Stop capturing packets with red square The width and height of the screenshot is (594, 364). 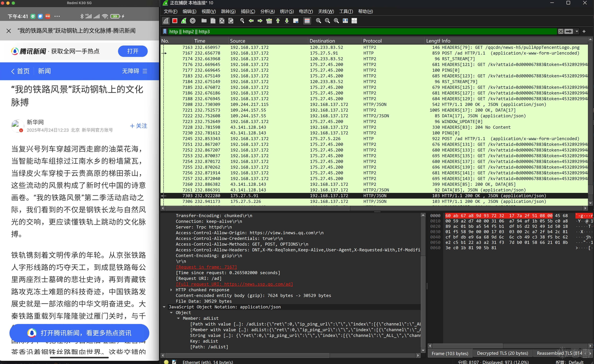click(175, 21)
